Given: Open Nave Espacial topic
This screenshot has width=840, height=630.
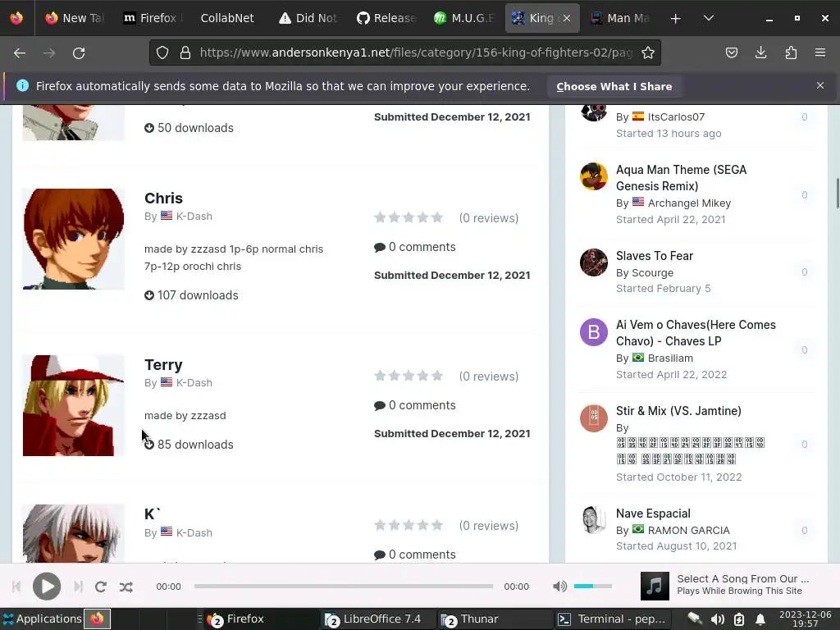Looking at the screenshot, I should point(653,514).
